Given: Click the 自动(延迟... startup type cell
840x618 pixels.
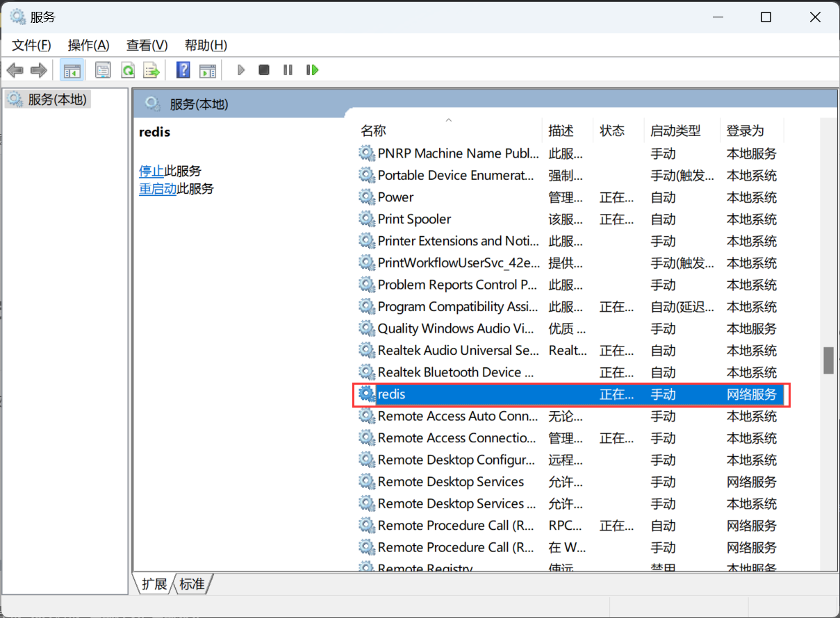Looking at the screenshot, I should pos(682,306).
